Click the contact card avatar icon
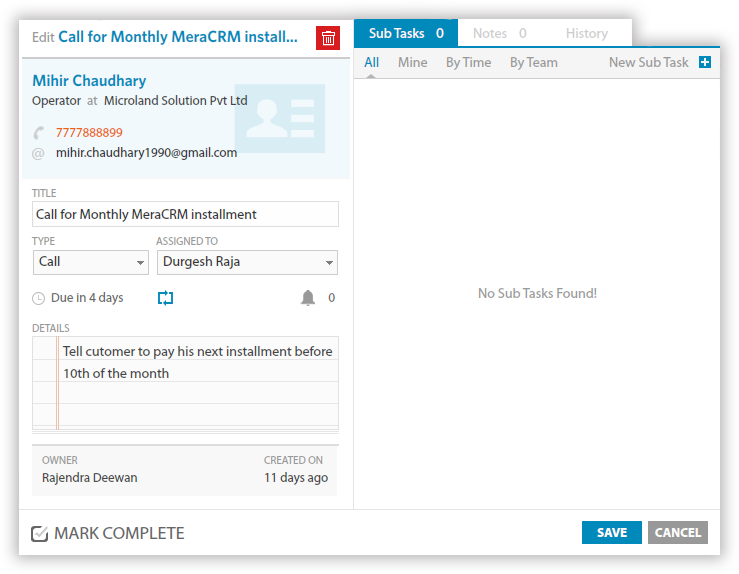 pos(280,118)
